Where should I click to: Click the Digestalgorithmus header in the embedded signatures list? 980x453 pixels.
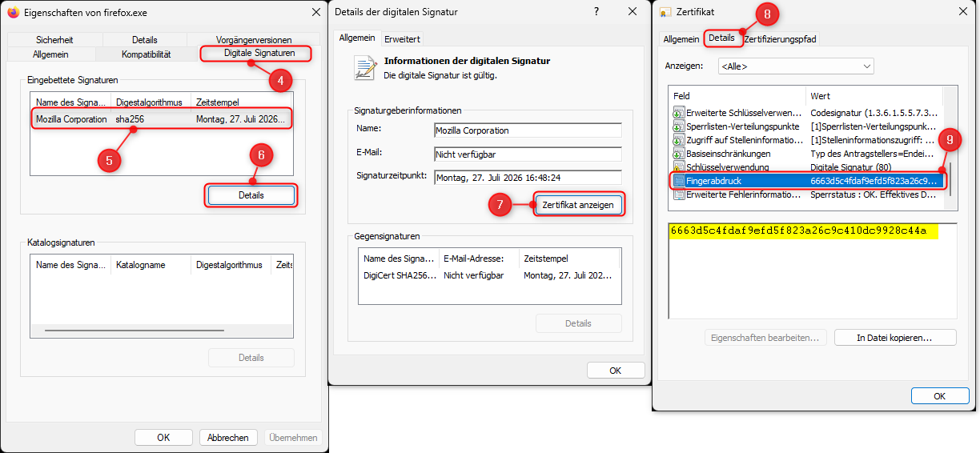tap(151, 102)
